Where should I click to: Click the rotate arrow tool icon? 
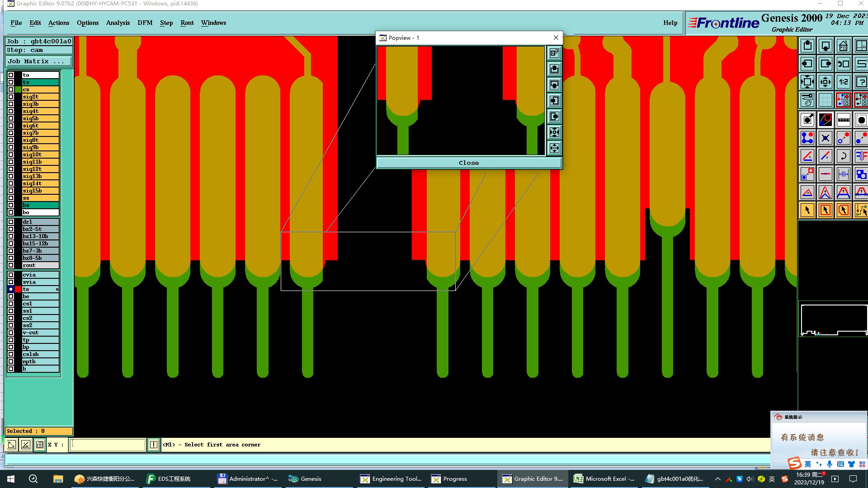843,156
